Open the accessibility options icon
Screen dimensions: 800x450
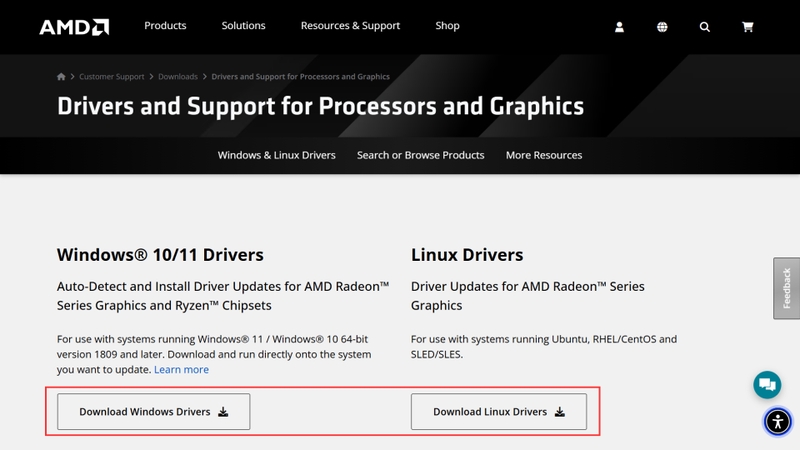coord(778,422)
